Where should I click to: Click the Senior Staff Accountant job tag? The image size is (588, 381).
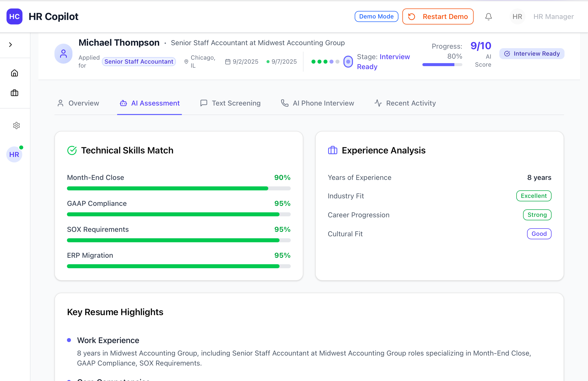[139, 62]
